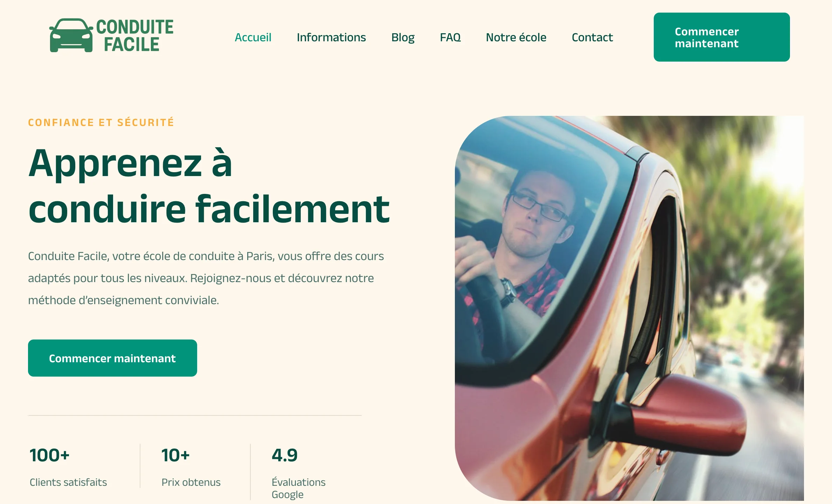
Task: Click the hero Commencer maintenant button
Action: coord(112,358)
